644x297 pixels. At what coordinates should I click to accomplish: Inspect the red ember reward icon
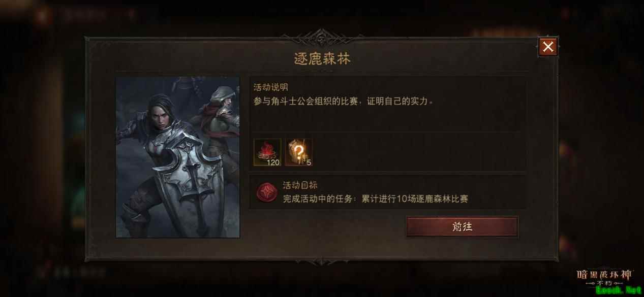[267, 152]
